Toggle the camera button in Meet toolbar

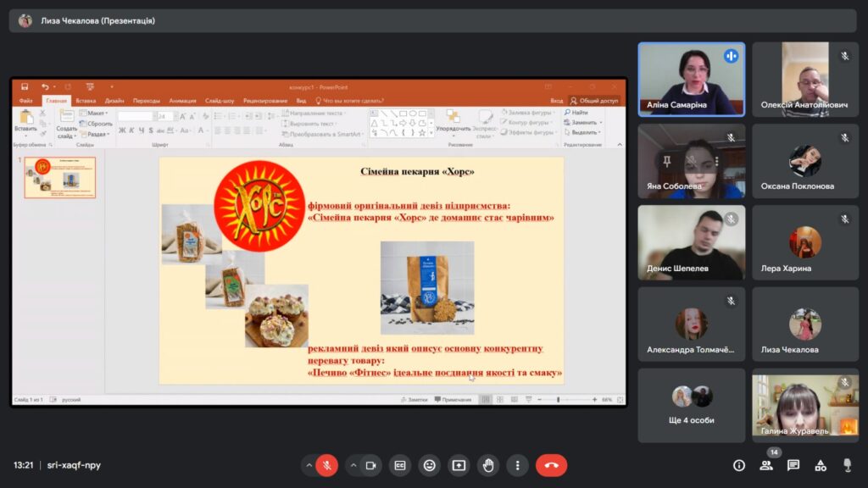coord(371,465)
